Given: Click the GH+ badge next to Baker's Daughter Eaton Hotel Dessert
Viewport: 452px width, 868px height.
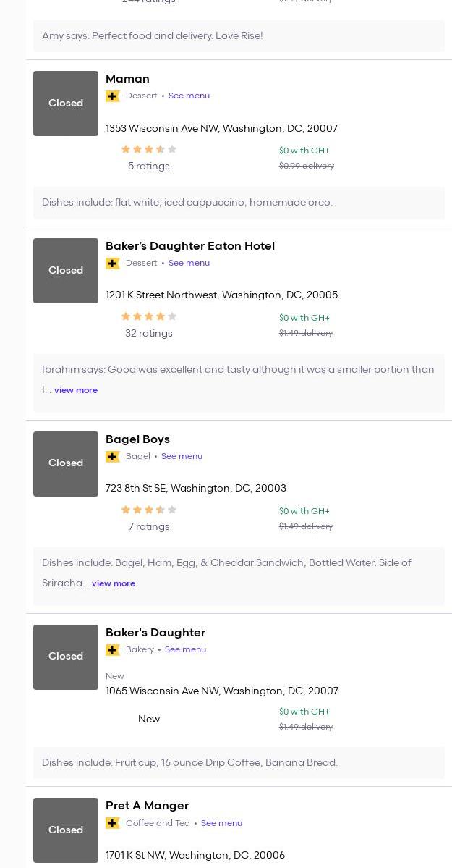Looking at the screenshot, I should (x=113, y=264).
